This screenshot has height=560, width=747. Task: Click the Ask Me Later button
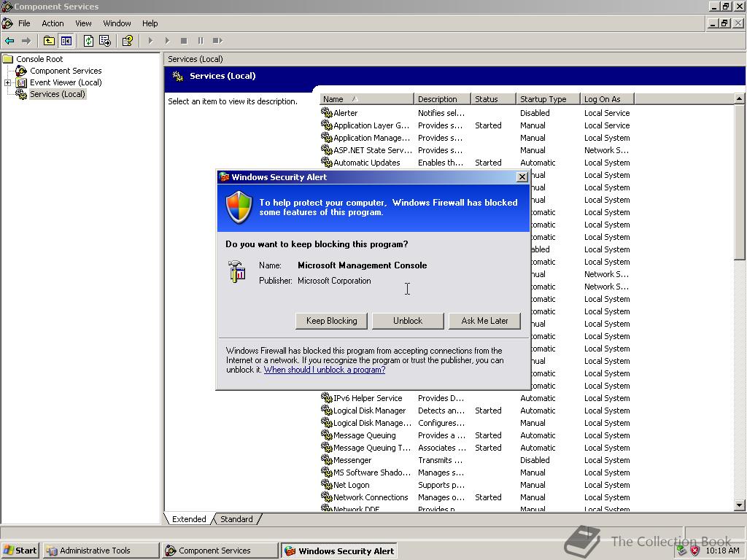click(x=484, y=321)
